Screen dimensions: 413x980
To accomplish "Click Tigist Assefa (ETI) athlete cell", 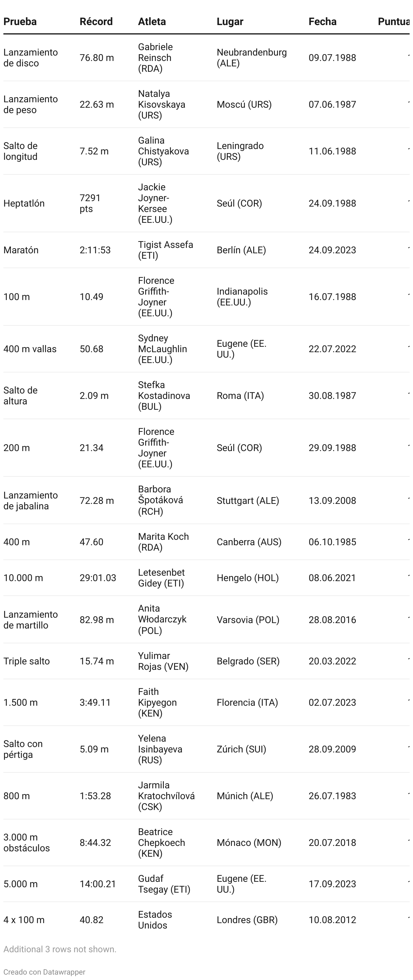I will tap(166, 250).
